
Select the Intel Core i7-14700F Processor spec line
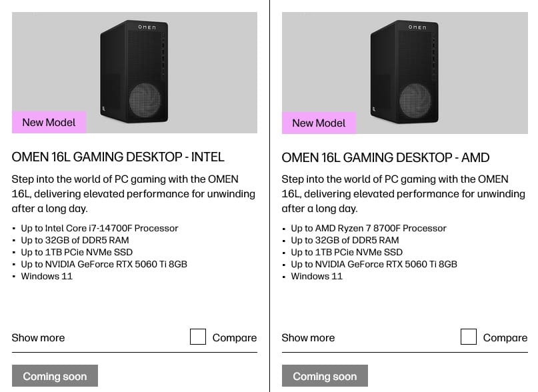pos(99,228)
